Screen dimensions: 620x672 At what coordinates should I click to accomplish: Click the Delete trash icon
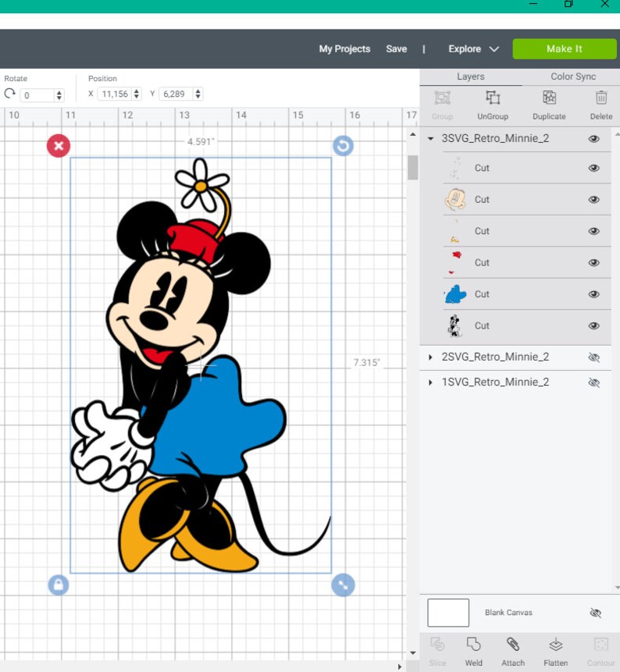601,98
